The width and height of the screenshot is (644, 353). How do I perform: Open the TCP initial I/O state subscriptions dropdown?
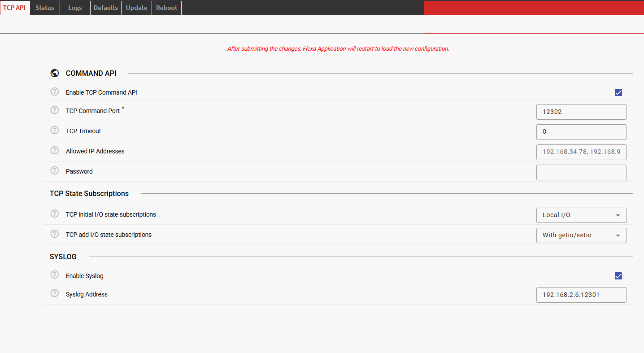pos(581,215)
